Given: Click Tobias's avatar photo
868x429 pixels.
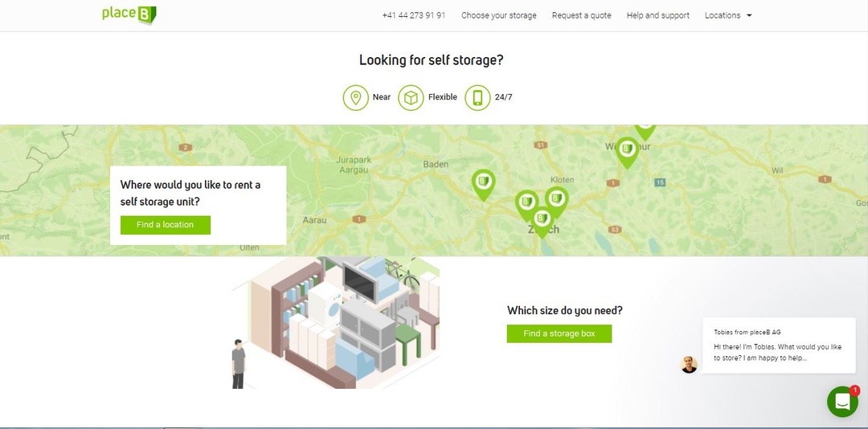Looking at the screenshot, I should [689, 364].
